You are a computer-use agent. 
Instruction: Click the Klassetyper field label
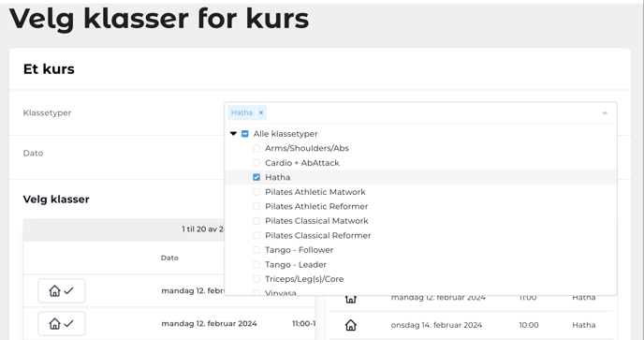[47, 112]
